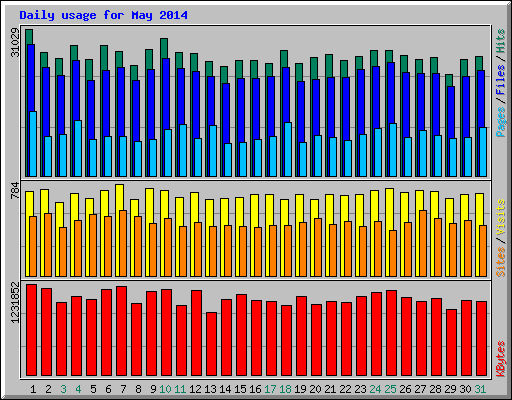
Task: Select day 6 on the x-axis
Action: 108,389
